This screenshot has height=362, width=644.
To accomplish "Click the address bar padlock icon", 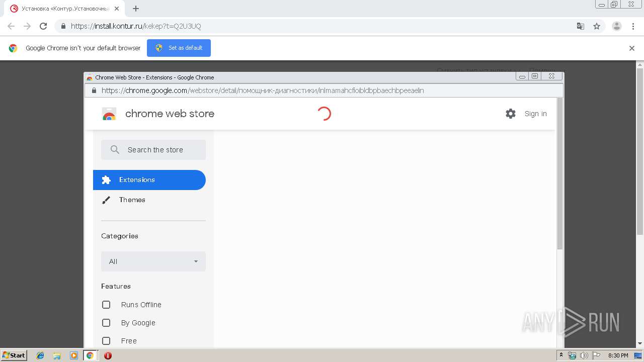I will (x=63, y=26).
